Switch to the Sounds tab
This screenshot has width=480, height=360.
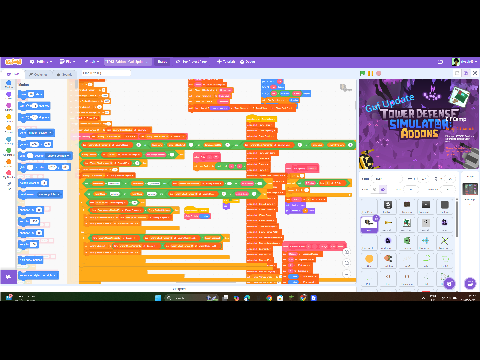pyautogui.click(x=64, y=74)
